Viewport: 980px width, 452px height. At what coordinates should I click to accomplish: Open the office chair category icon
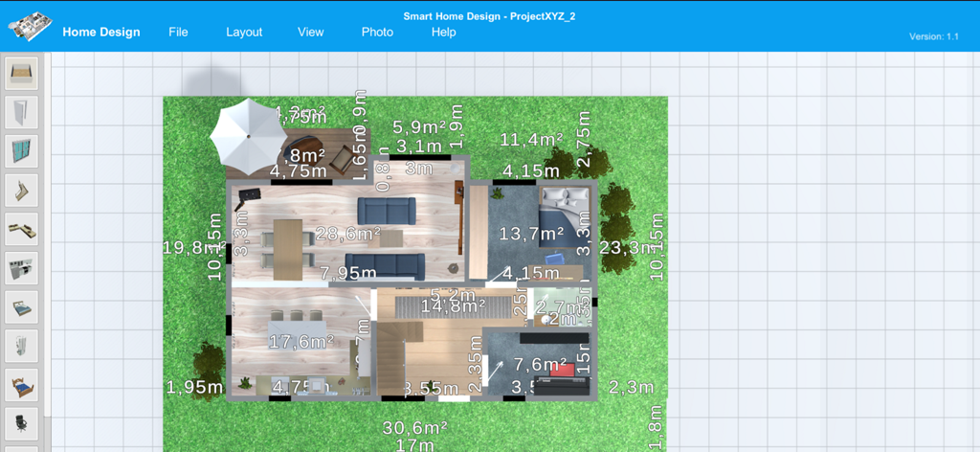pyautogui.click(x=22, y=424)
